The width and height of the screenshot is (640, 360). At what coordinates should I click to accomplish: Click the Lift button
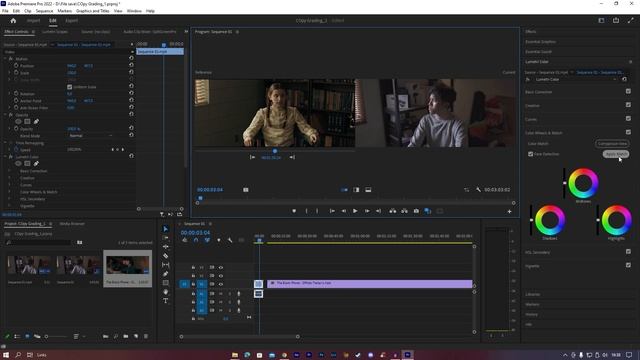point(392,211)
